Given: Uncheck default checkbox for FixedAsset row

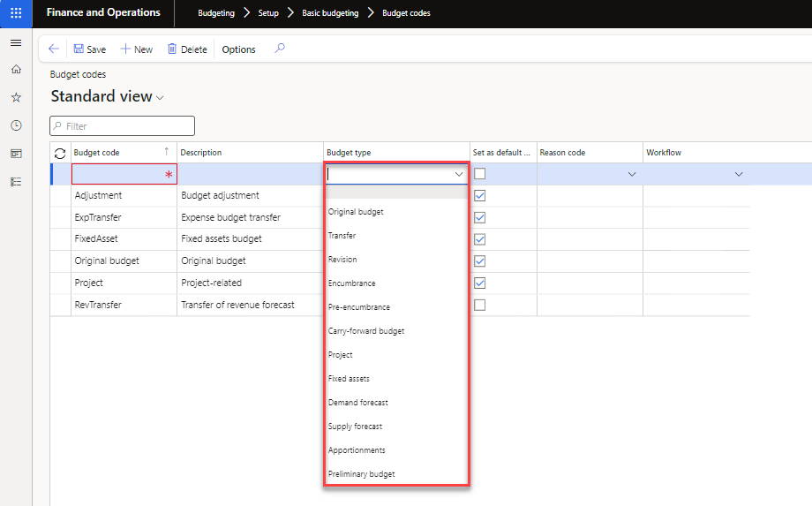Looking at the screenshot, I should click(480, 239).
